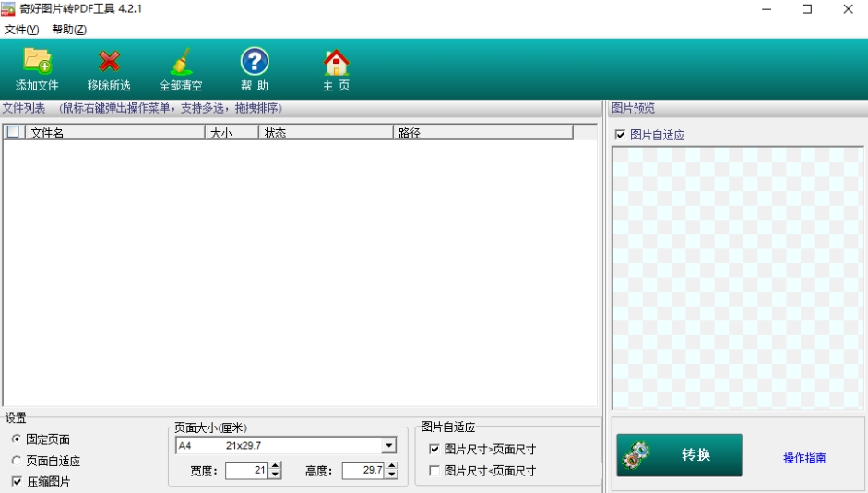Toggle the preview Image Auto-fit (图片自适应) checkbox
The width and height of the screenshot is (868, 493).
point(620,135)
